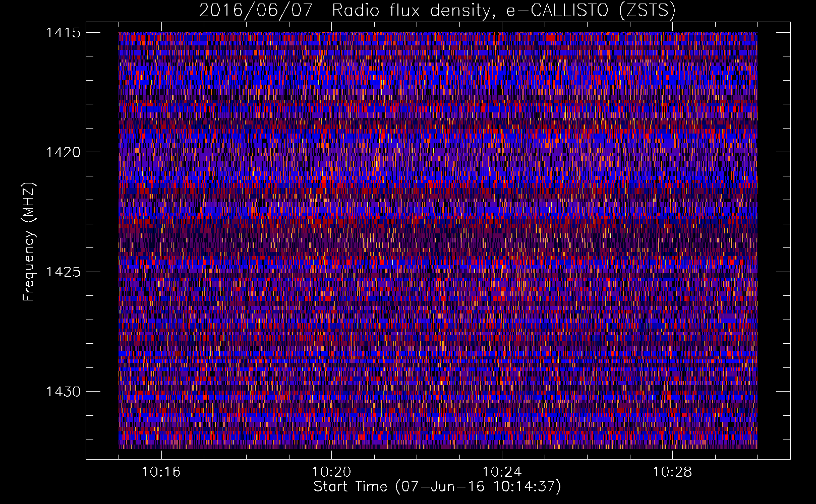Click the 10:24 time tick label
The image size is (816, 504).
tap(502, 472)
